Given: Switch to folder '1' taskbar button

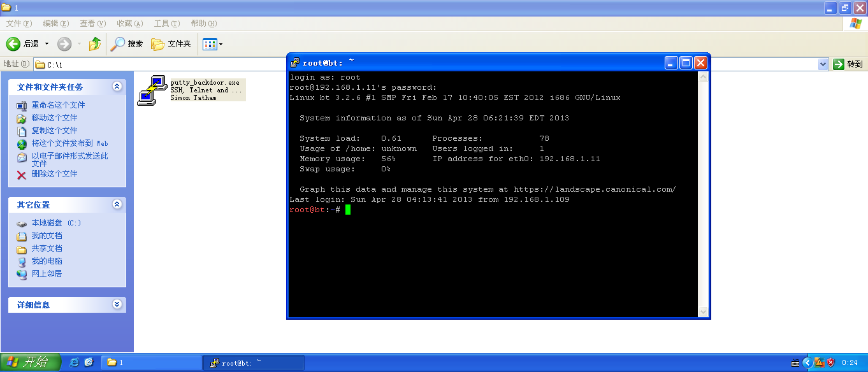Looking at the screenshot, I should tap(151, 362).
